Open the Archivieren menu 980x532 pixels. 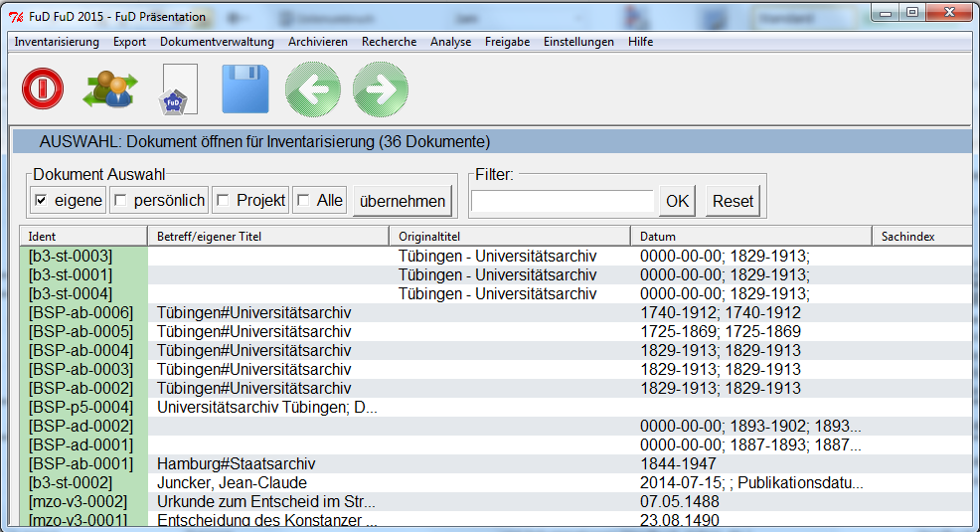coord(317,42)
